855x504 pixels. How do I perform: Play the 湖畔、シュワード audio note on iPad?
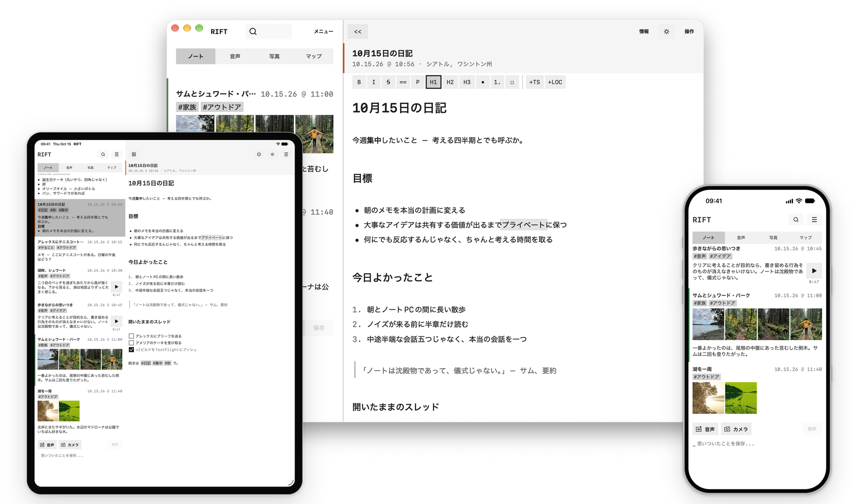[x=116, y=287]
